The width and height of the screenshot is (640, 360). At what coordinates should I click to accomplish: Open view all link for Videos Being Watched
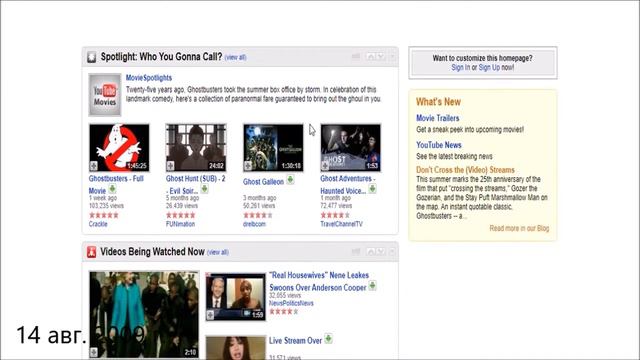point(218,252)
